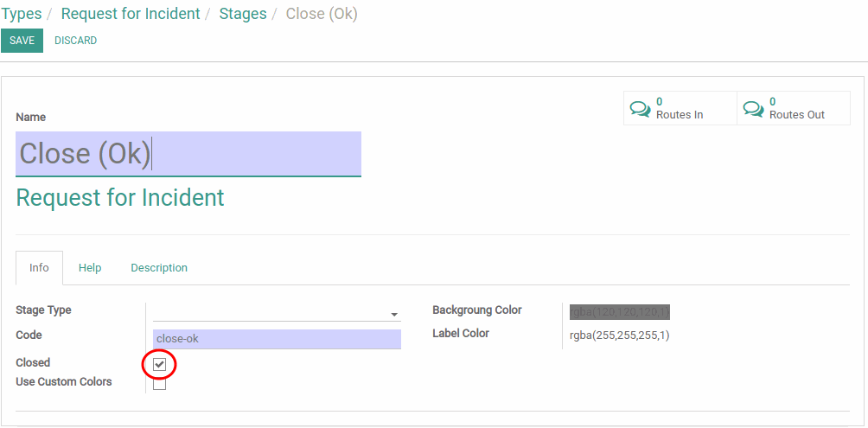Screen dimensions: 868x428
Task: Click the Label Color rgba value
Action: click(620, 335)
